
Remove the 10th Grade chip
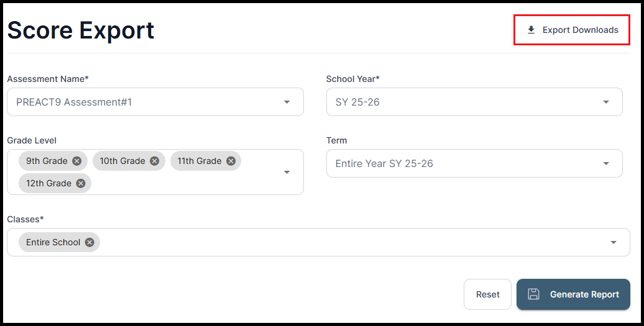tap(154, 161)
